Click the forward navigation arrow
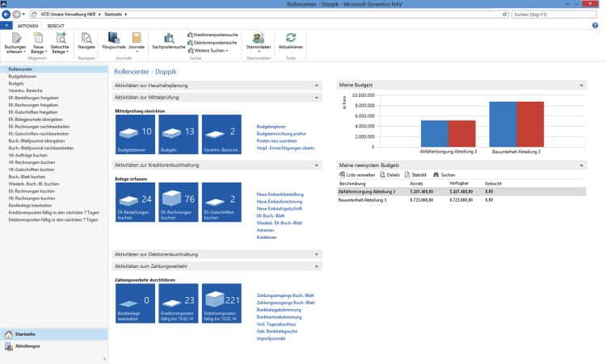Screen dimensions: 606x364 click(16, 15)
